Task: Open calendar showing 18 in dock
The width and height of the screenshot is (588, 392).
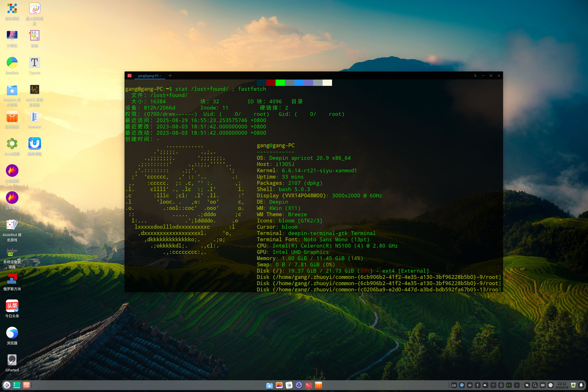Action: click(289, 385)
